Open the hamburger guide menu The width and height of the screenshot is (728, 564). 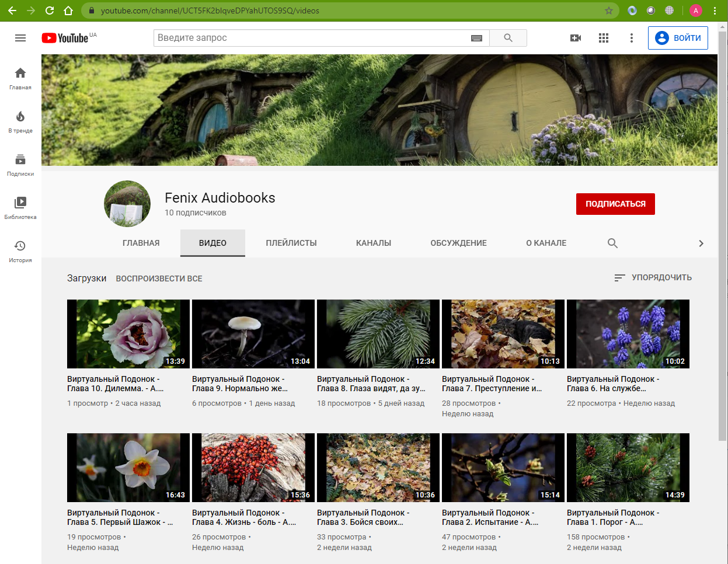(x=20, y=38)
